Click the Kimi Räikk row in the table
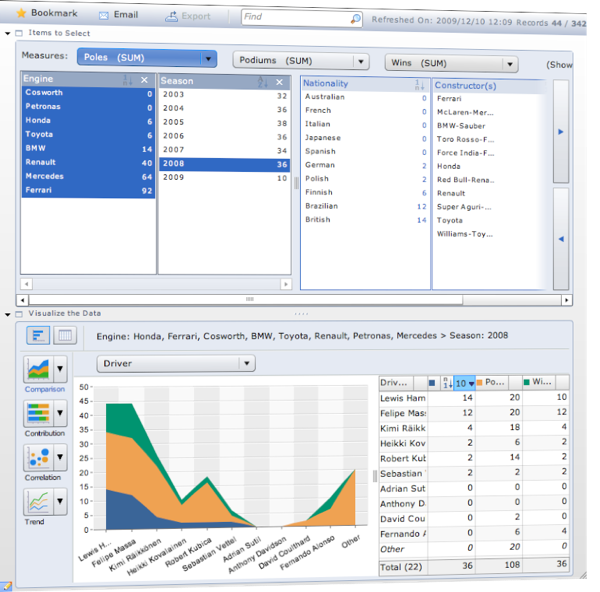Viewport: 600px width, 592px height. coord(474,428)
